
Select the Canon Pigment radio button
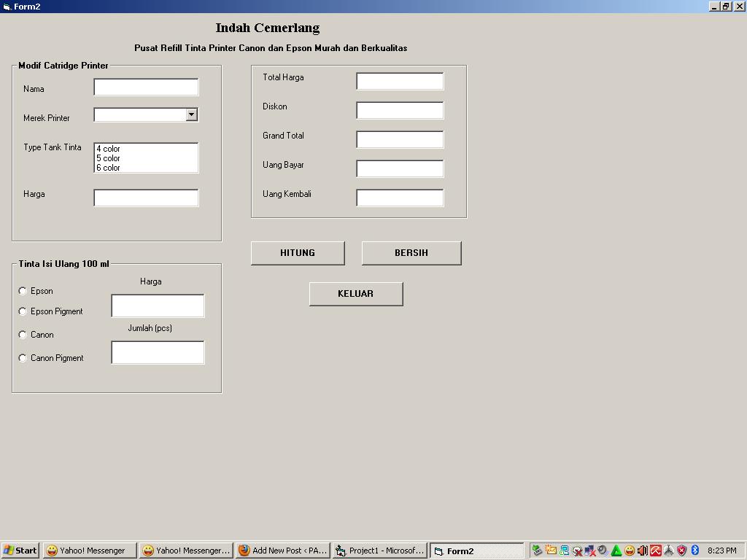pos(23,358)
